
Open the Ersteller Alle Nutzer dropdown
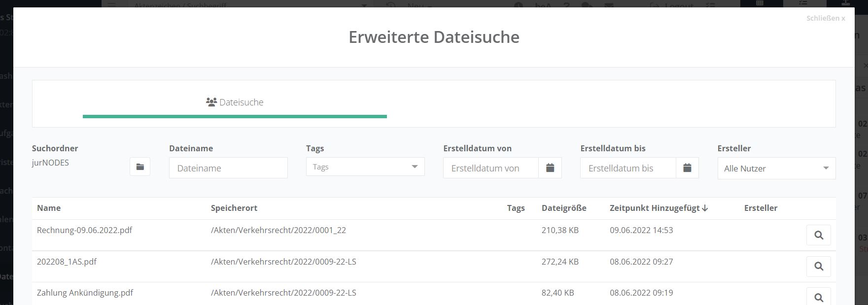tap(776, 169)
